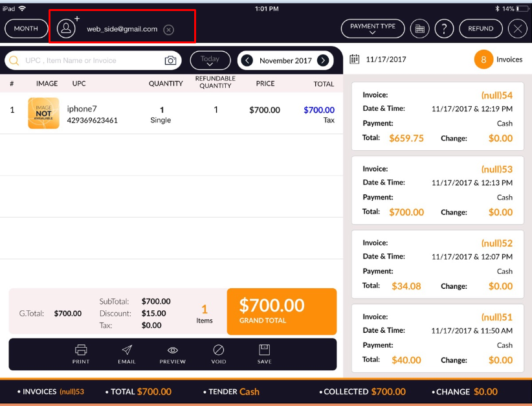Select the Email invoice icon

[126, 354]
